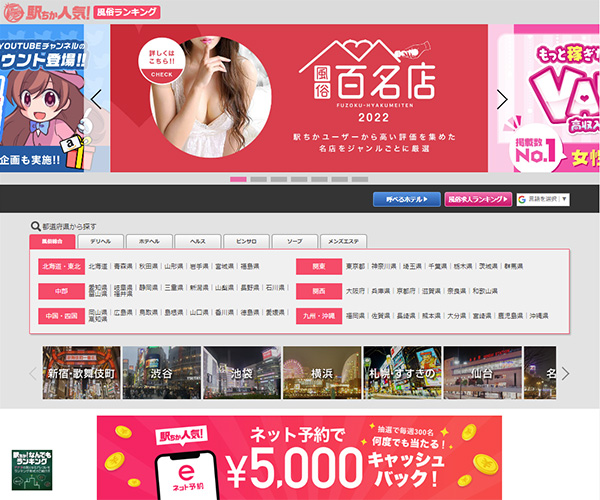Open the 札幌・すすきの area thumbnail
Viewport: 600px width, 500px height.
402,373
